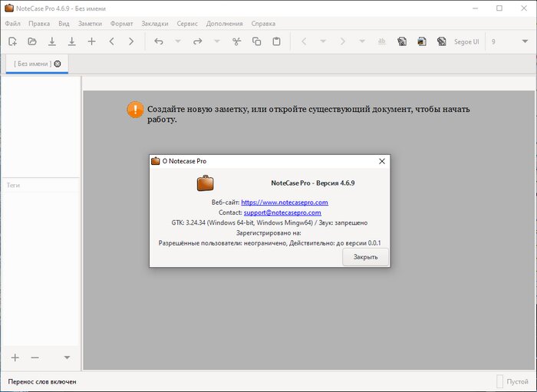Click the minus icon under the tags panel
This screenshot has height=392, width=537.
pyautogui.click(x=35, y=357)
